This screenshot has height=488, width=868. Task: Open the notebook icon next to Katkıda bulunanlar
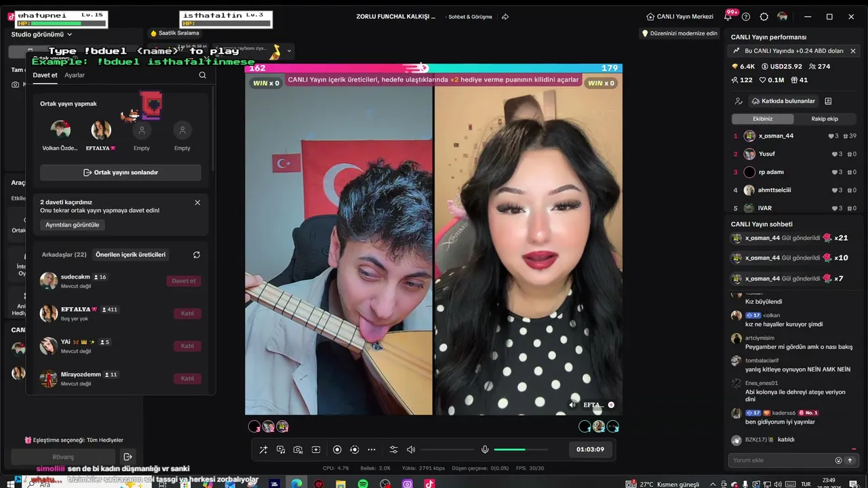coord(828,101)
